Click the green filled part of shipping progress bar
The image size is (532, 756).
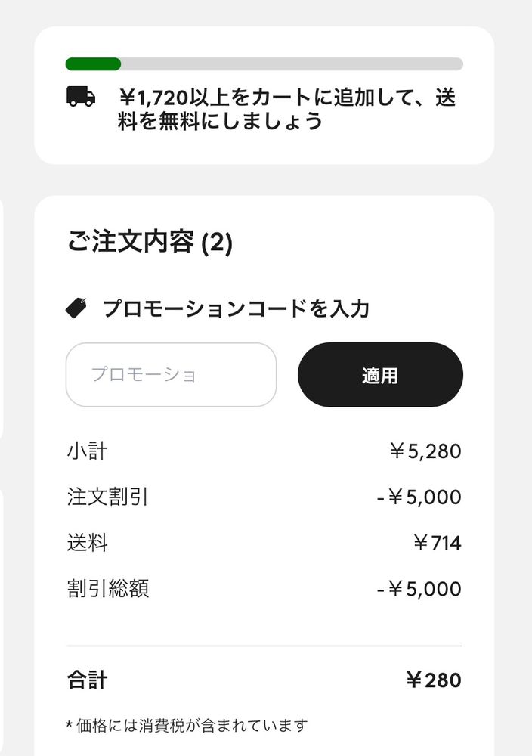[93, 64]
